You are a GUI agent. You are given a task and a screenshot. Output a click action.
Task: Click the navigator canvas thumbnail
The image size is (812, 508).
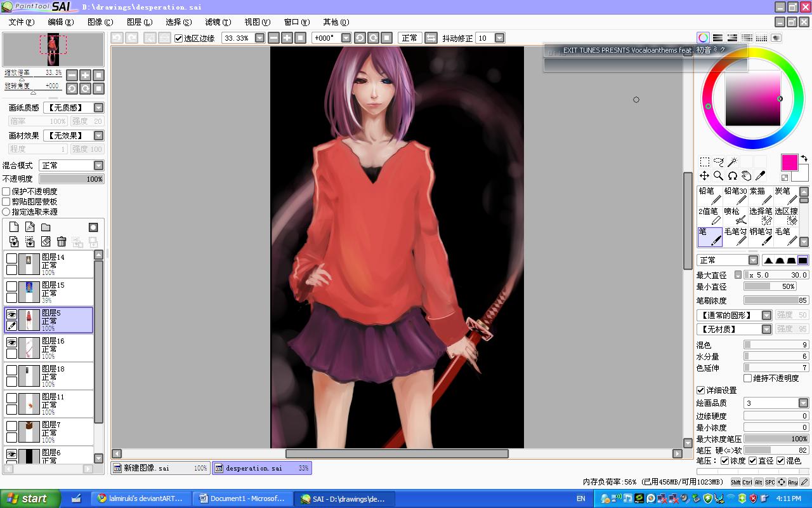53,50
